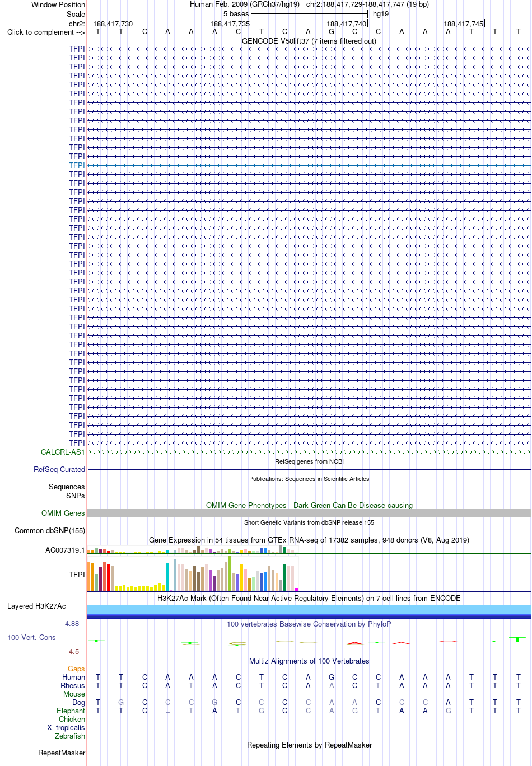Click the Dog alignment row label

click(78, 702)
